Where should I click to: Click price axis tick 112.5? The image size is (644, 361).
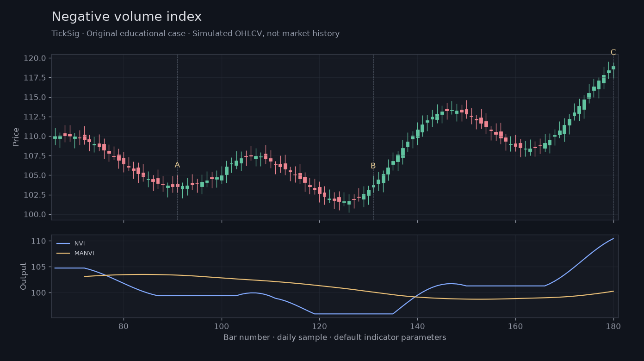click(x=35, y=117)
